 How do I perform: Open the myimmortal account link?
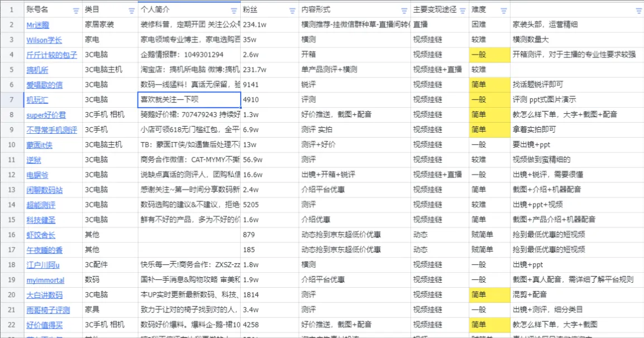click(x=45, y=280)
